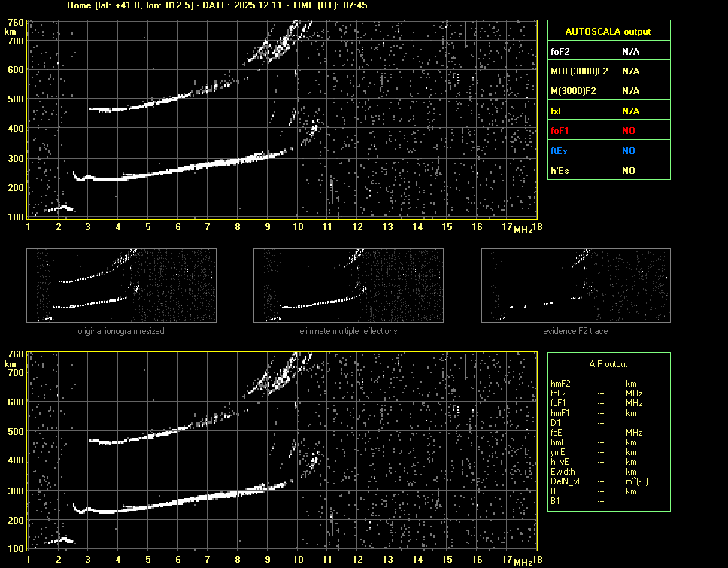Click the M(3000)F2 row label
The height and width of the screenshot is (568, 728).
point(574,91)
